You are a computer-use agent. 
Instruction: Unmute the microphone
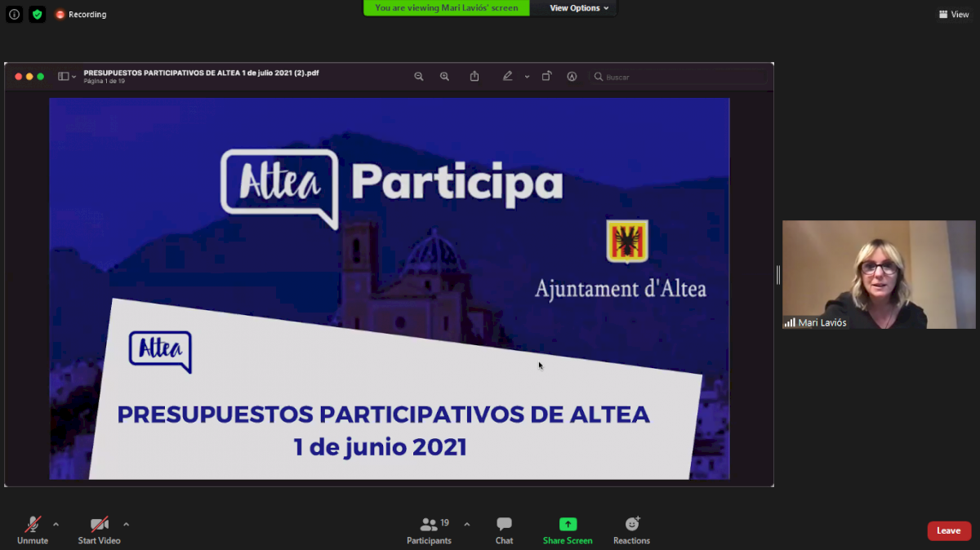click(33, 530)
